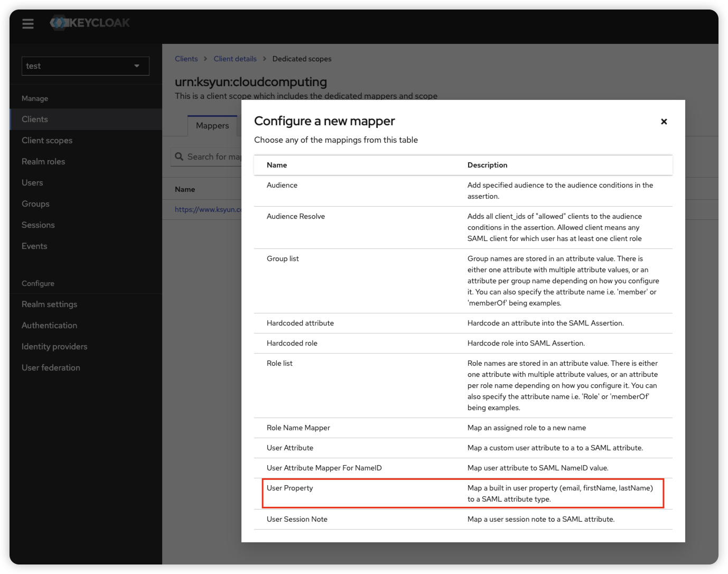Image resolution: width=728 pixels, height=574 pixels.
Task: Select the User Property mapper
Action: 290,488
